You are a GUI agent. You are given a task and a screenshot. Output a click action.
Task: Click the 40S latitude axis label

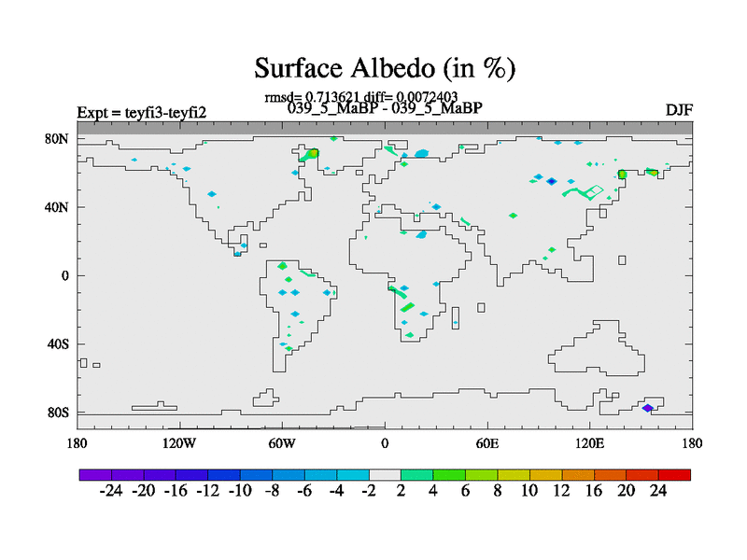[58, 344]
